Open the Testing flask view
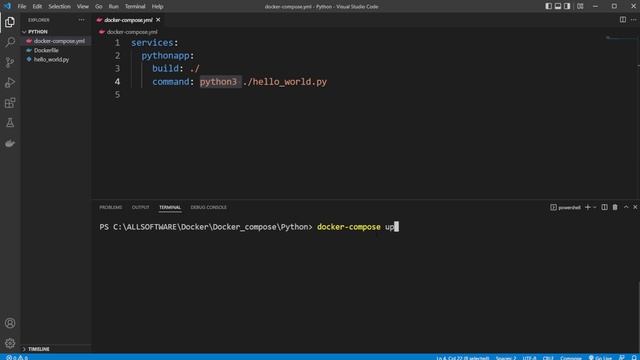Viewport: 640px width, 360px height. click(10, 122)
